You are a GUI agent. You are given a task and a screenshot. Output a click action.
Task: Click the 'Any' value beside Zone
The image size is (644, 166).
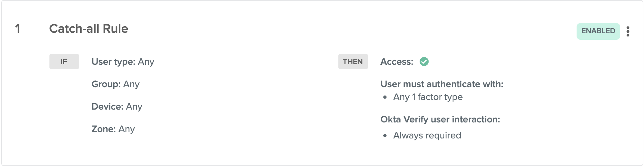pos(126,129)
